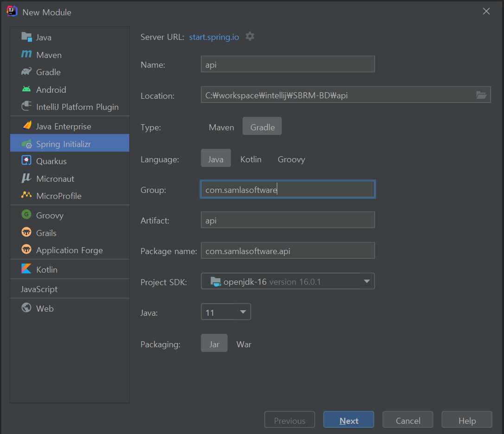Click the Grails icon
This screenshot has height=434, width=504.
26,232
